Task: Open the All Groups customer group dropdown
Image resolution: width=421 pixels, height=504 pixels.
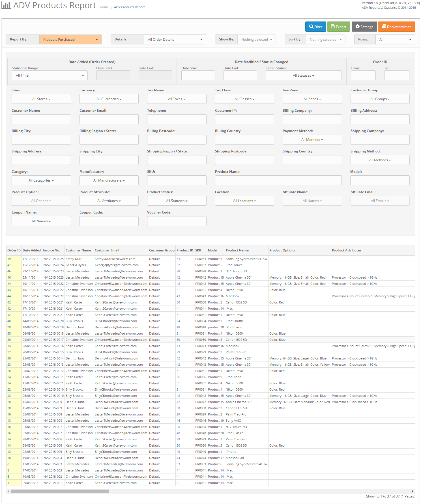Action: point(380,99)
